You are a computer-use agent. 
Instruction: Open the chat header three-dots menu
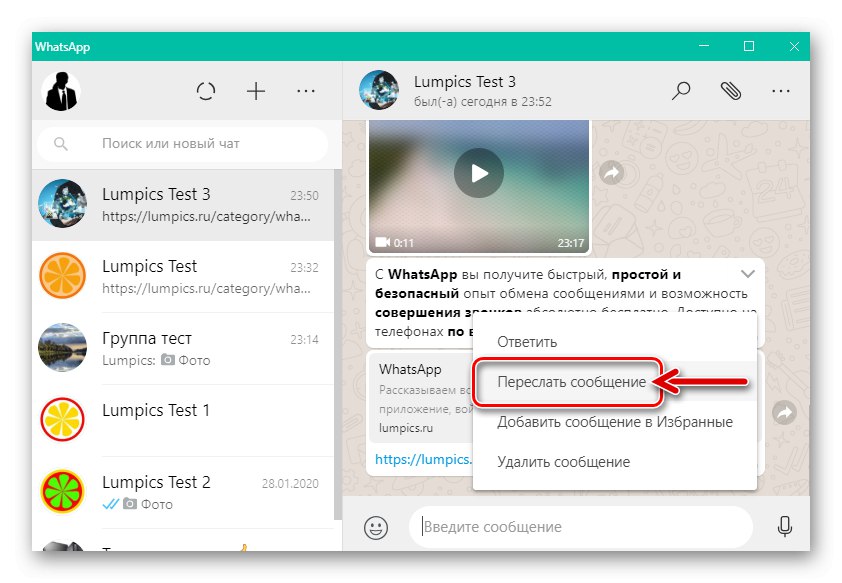[x=781, y=91]
